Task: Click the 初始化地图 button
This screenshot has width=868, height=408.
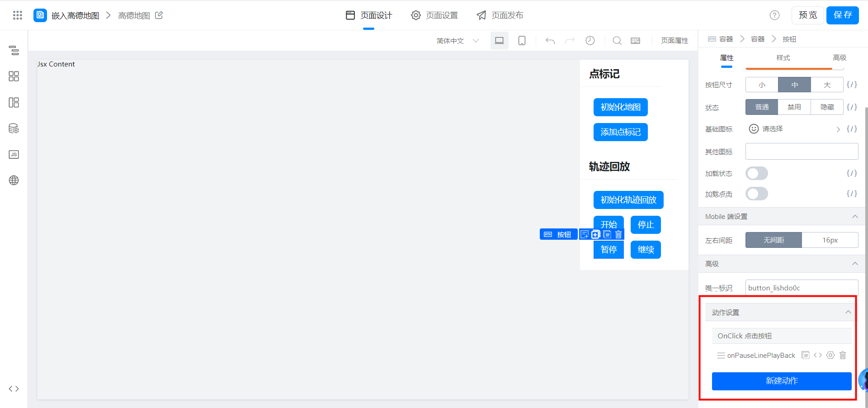Action: (620, 107)
